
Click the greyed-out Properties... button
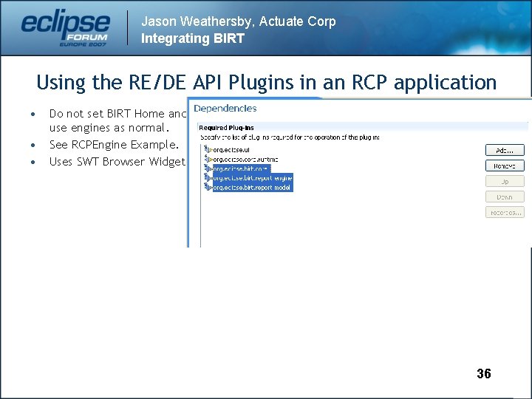pos(505,212)
